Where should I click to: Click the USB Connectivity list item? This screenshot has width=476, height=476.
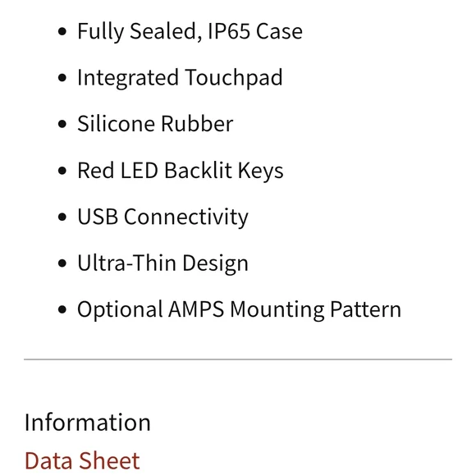(162, 217)
